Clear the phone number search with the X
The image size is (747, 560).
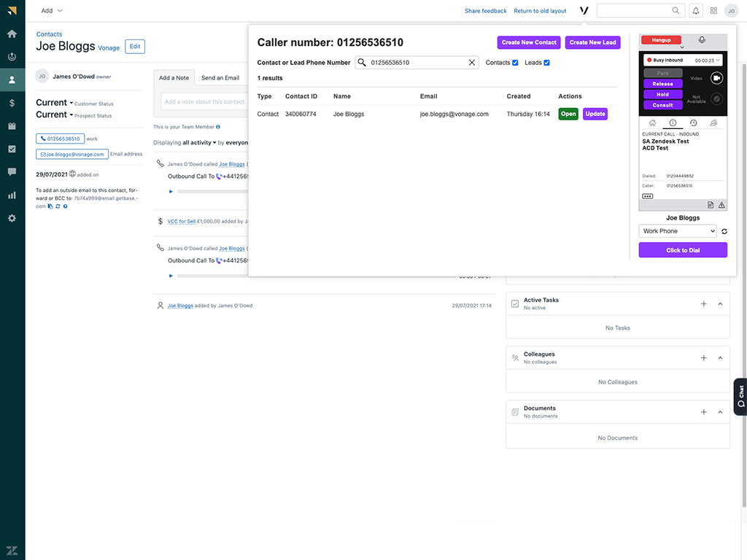[472, 63]
